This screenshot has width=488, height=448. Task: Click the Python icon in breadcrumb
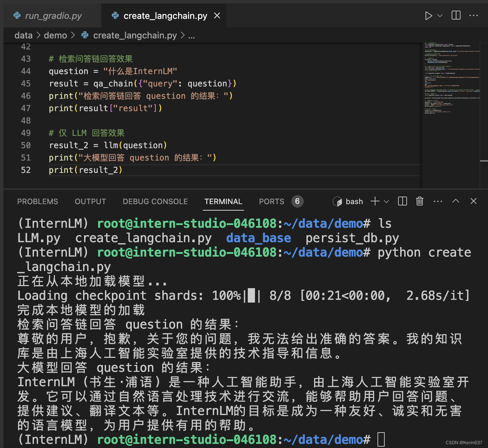tap(85, 35)
